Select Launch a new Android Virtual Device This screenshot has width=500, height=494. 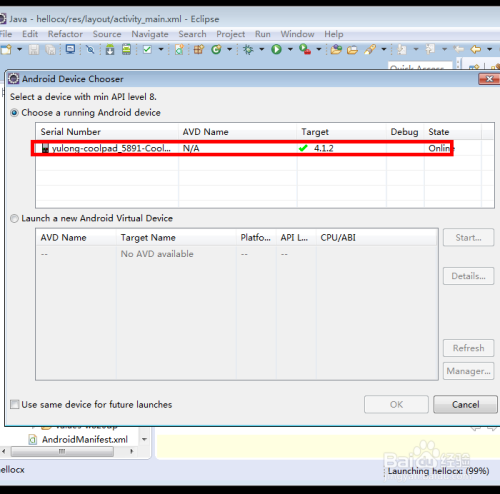point(14,219)
